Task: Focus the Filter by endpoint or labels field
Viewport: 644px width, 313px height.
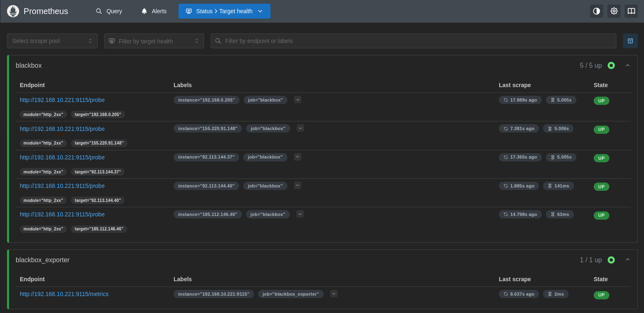Action: (416, 41)
